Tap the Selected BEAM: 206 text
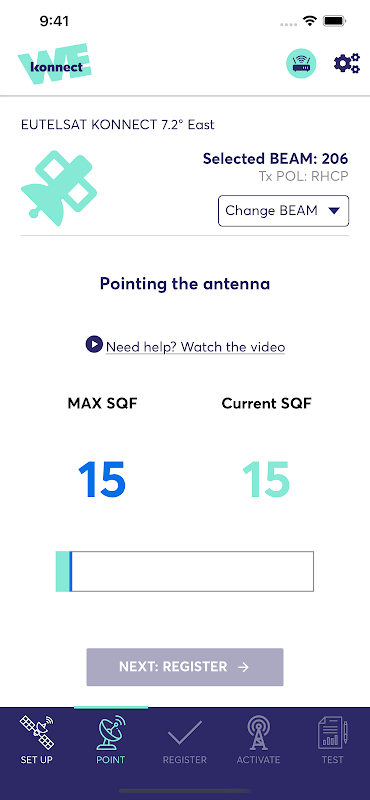Image resolution: width=370 pixels, height=800 pixels. pos(276,159)
